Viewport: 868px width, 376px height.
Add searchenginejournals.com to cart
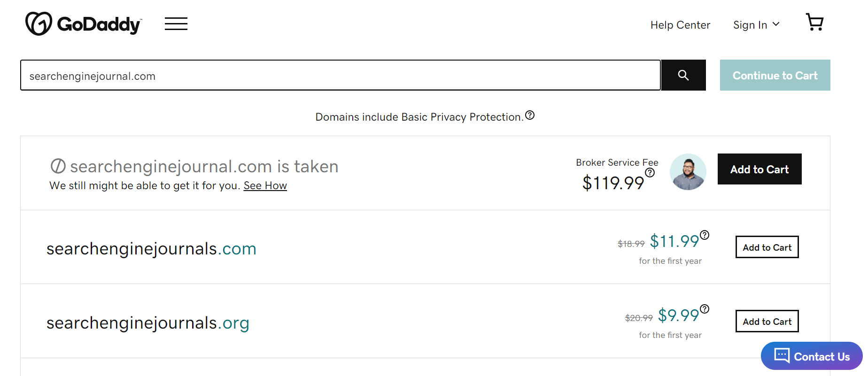pos(767,247)
